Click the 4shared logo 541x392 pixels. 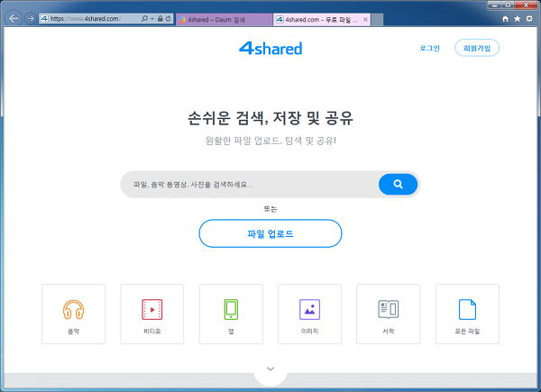[x=270, y=49]
